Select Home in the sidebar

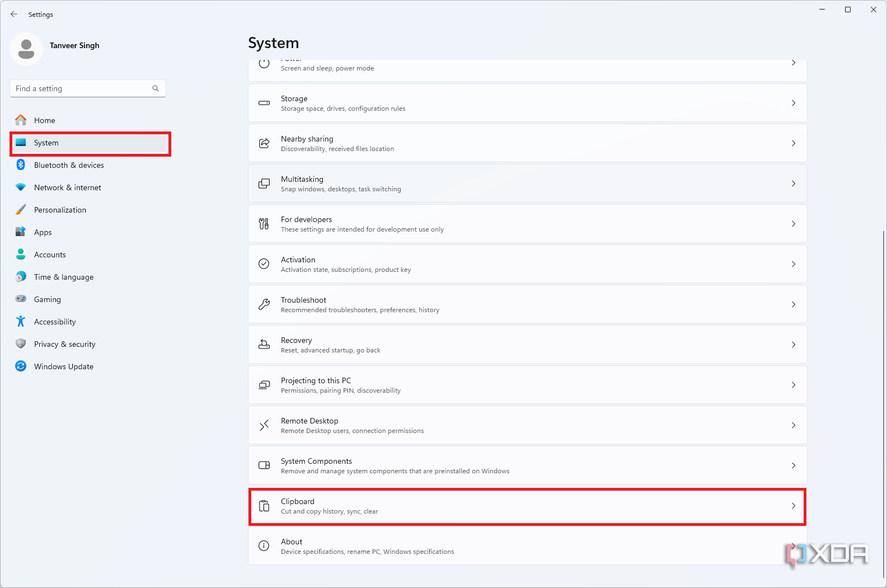pos(88,120)
